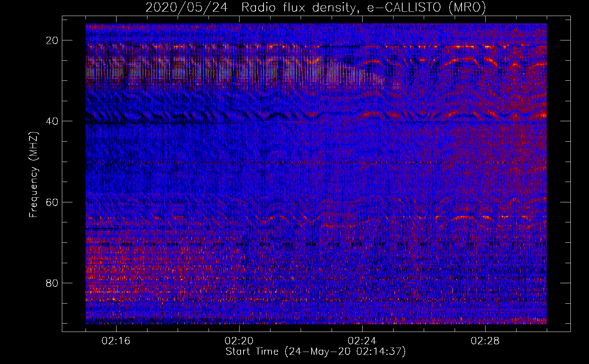Click the 20 MHz frequency tick label
The height and width of the screenshot is (364, 589).
click(x=52, y=40)
